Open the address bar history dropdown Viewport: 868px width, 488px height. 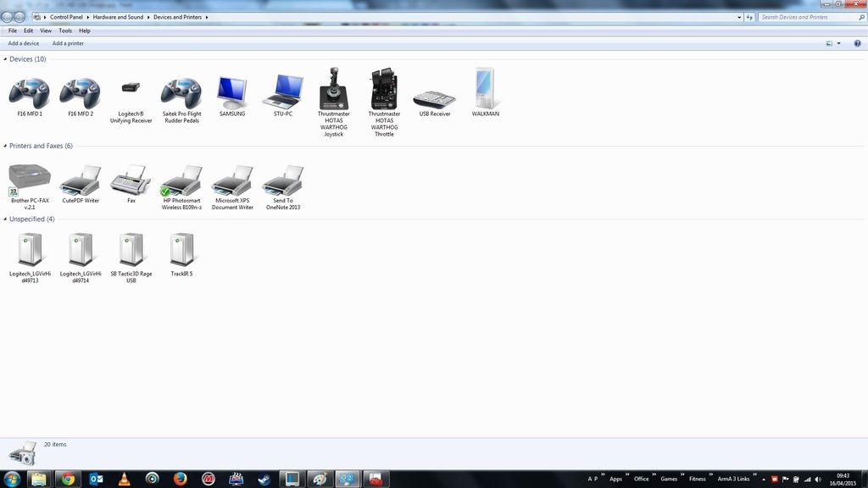pos(739,17)
